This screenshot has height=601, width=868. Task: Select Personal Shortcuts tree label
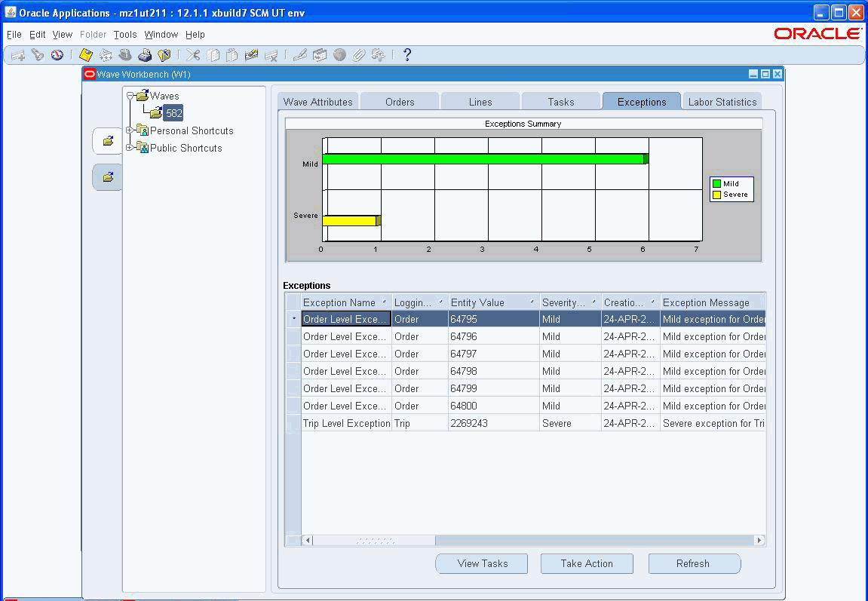192,130
